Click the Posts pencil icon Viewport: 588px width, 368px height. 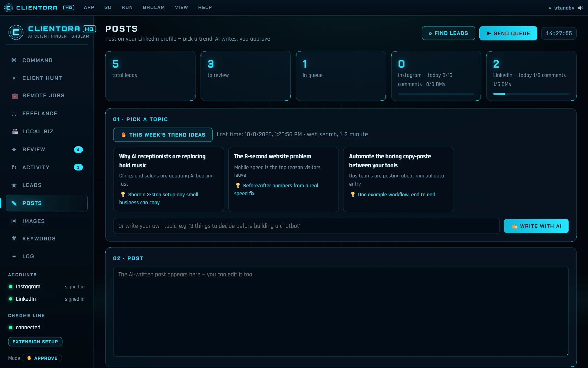(x=14, y=203)
